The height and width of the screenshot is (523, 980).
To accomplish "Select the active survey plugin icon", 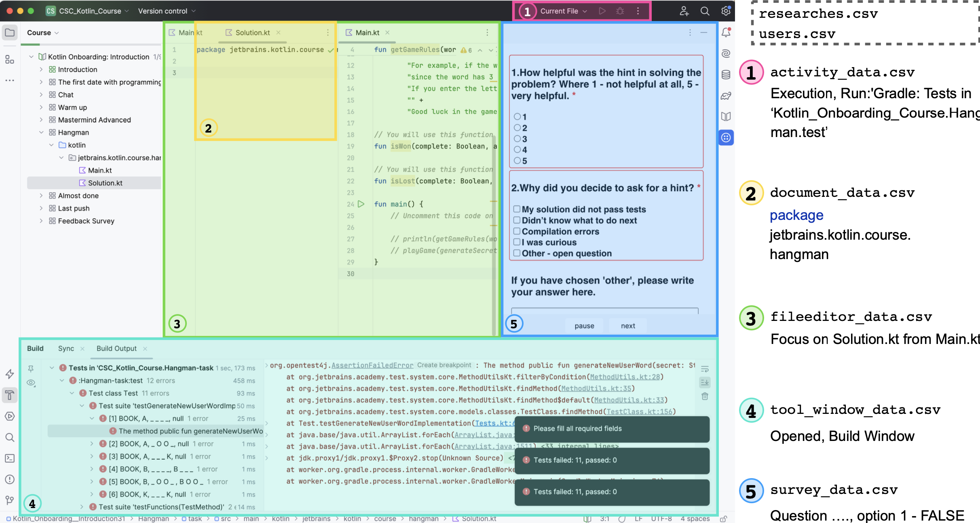I will point(726,138).
